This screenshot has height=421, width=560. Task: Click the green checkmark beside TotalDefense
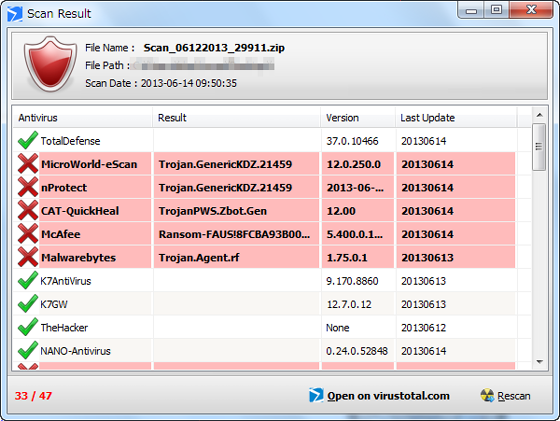coord(28,140)
